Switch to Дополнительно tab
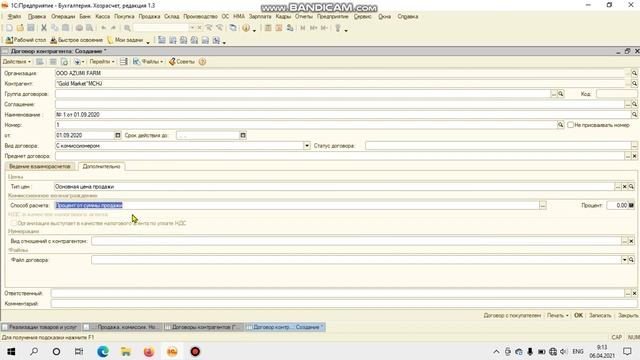The height and width of the screenshot is (360, 640). (x=101, y=167)
